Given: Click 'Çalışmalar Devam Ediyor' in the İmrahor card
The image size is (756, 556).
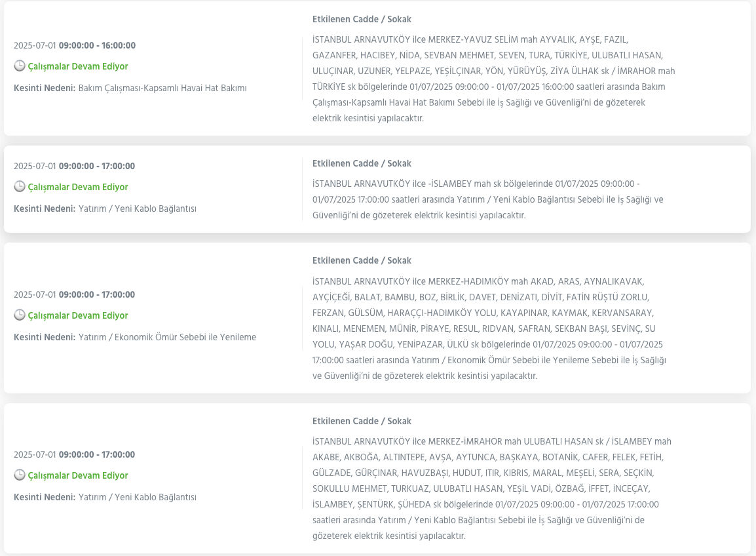Looking at the screenshot, I should tap(77, 475).
